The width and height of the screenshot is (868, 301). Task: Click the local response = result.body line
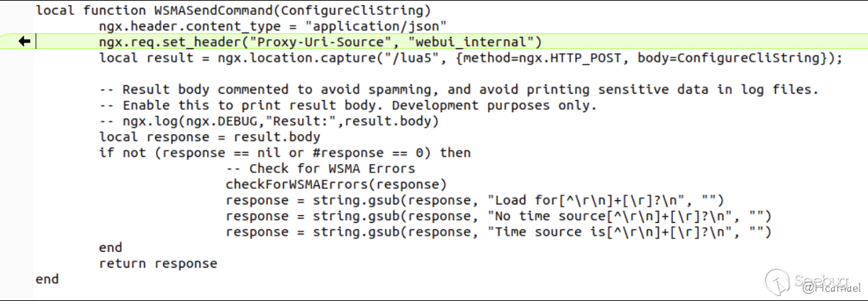pos(210,136)
